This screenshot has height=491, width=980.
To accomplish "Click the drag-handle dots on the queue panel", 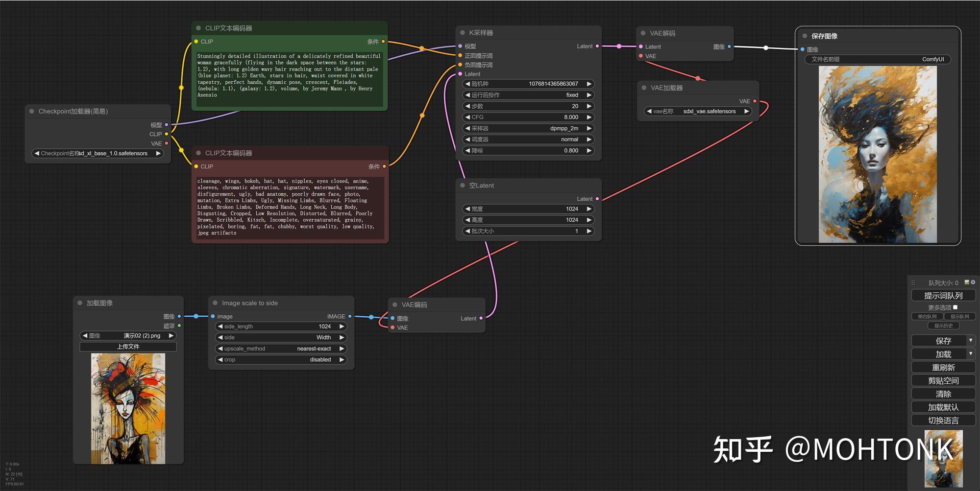I will (914, 282).
